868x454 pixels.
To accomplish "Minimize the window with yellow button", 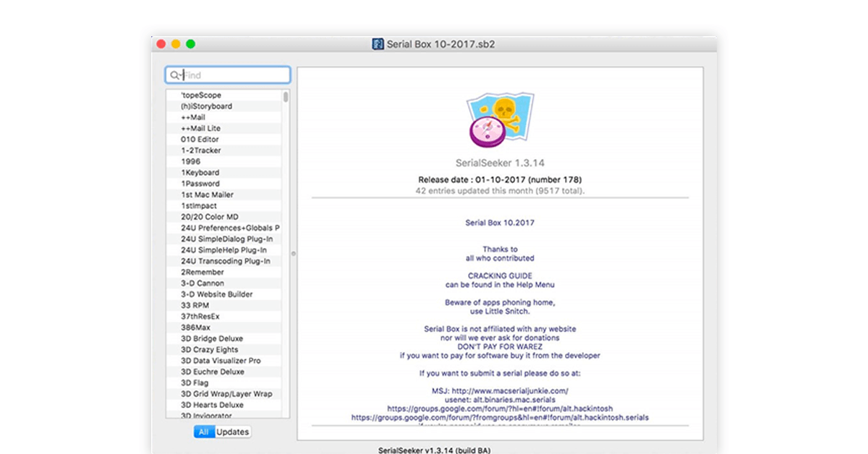I will [176, 44].
